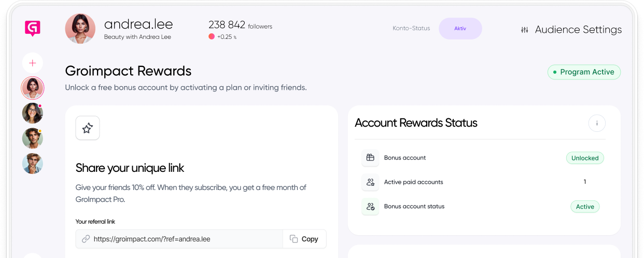Click the Active paid accounts icon

[370, 182]
